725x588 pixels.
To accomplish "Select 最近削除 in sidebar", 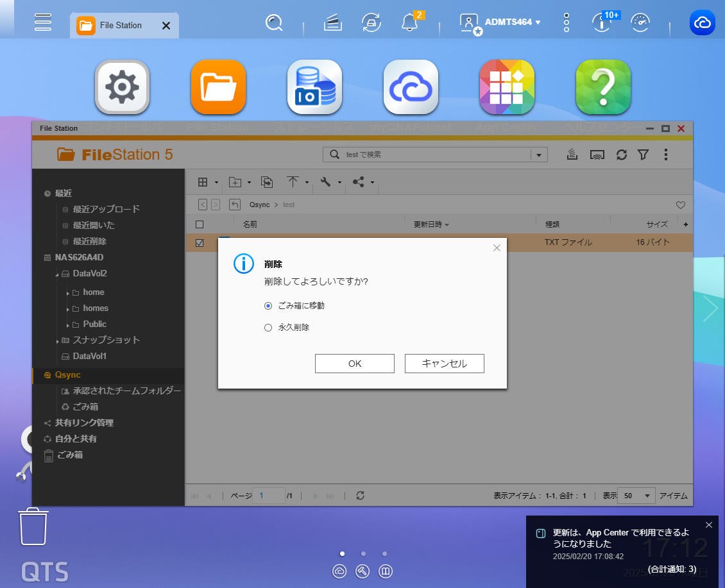I will (89, 241).
